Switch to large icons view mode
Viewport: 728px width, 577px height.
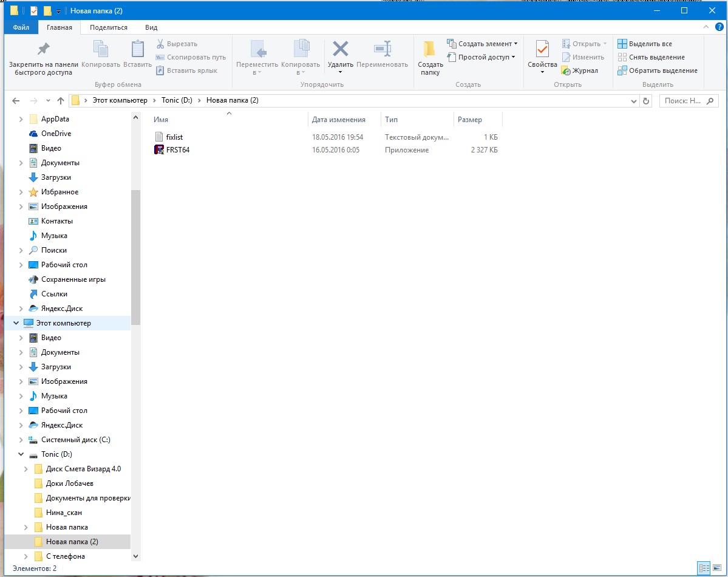716,568
